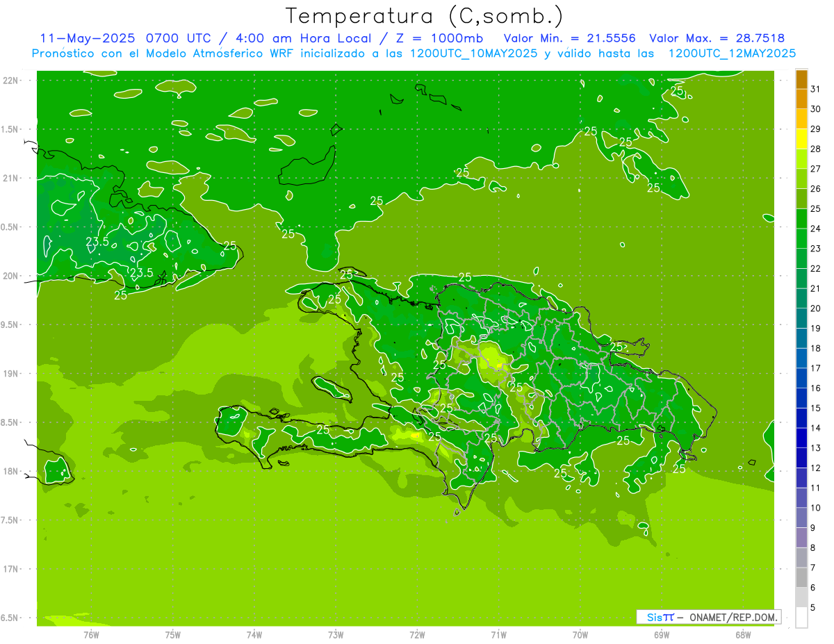Select 'Valor Min. = 21.5556' in header
This screenshot has width=834, height=644.
point(570,38)
